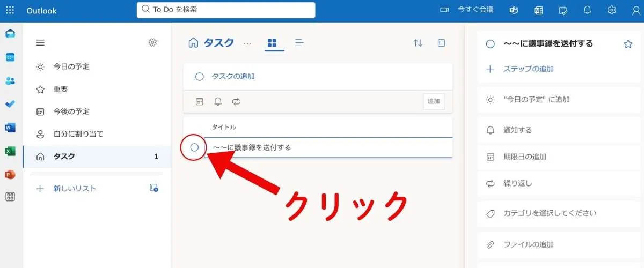Toggle the detail pane layout icon

(x=442, y=43)
